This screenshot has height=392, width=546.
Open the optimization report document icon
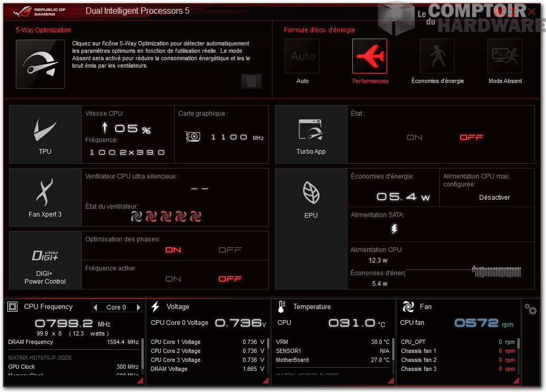pos(251,81)
